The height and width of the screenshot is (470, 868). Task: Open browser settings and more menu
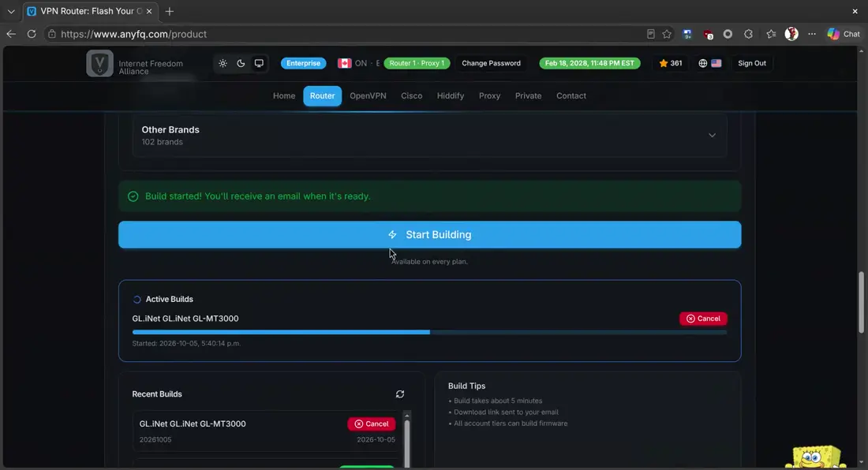(x=812, y=34)
